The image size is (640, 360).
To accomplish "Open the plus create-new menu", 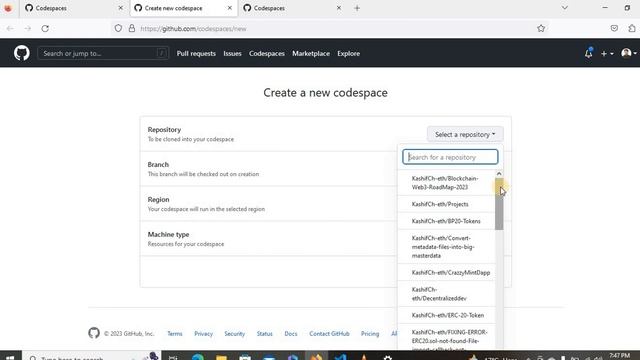I will [x=607, y=53].
